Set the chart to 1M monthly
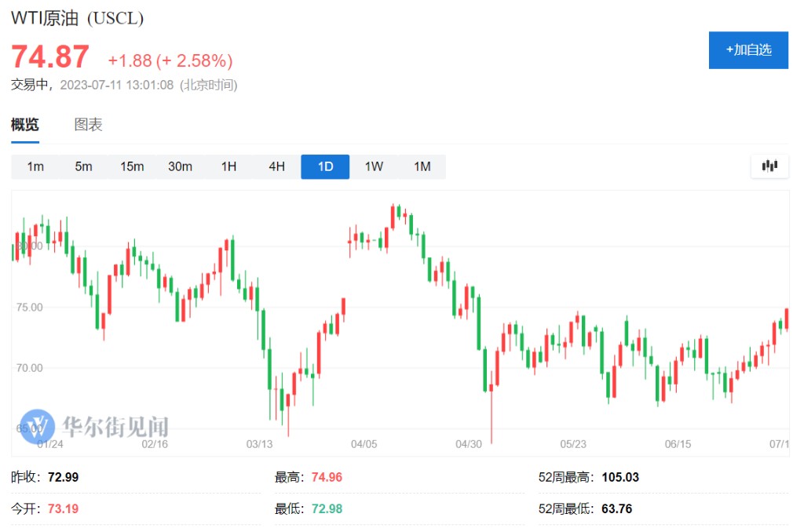804x532 pixels. 422,166
